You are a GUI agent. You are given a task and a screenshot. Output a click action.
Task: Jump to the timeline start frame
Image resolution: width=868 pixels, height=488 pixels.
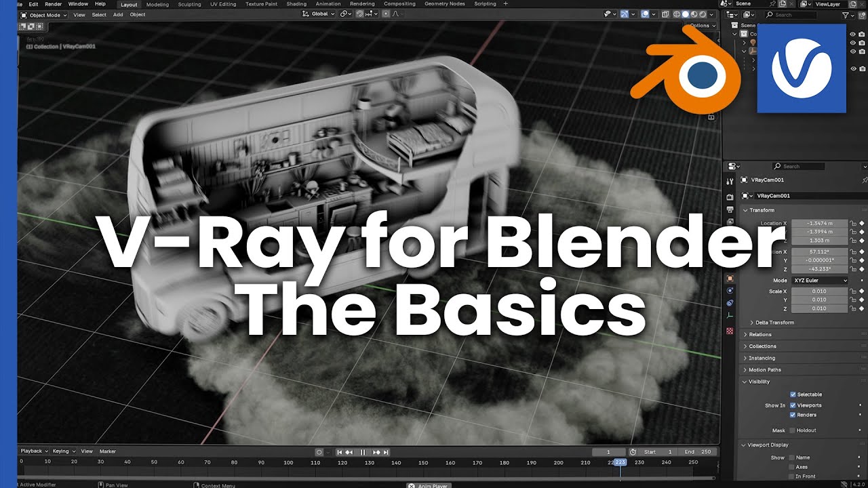[x=340, y=452]
